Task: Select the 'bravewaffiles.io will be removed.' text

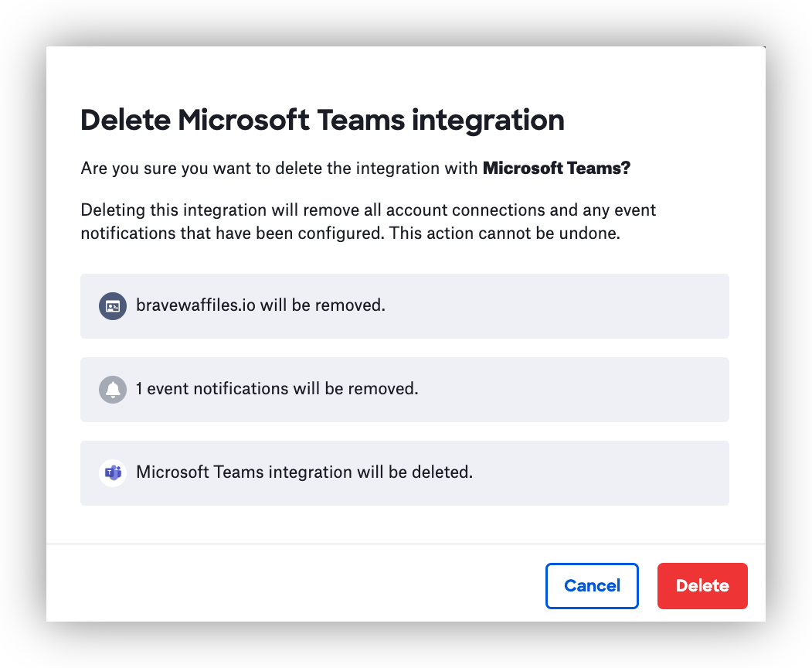Action: 260,305
